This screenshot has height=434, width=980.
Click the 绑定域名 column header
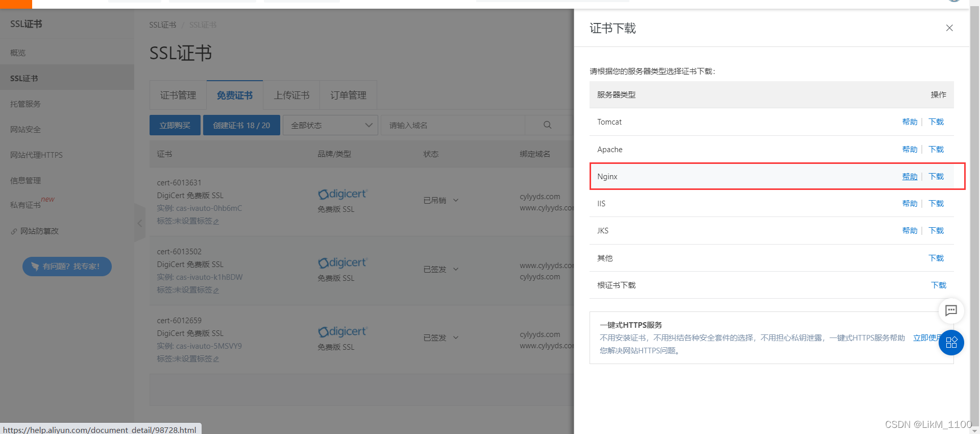tap(535, 154)
